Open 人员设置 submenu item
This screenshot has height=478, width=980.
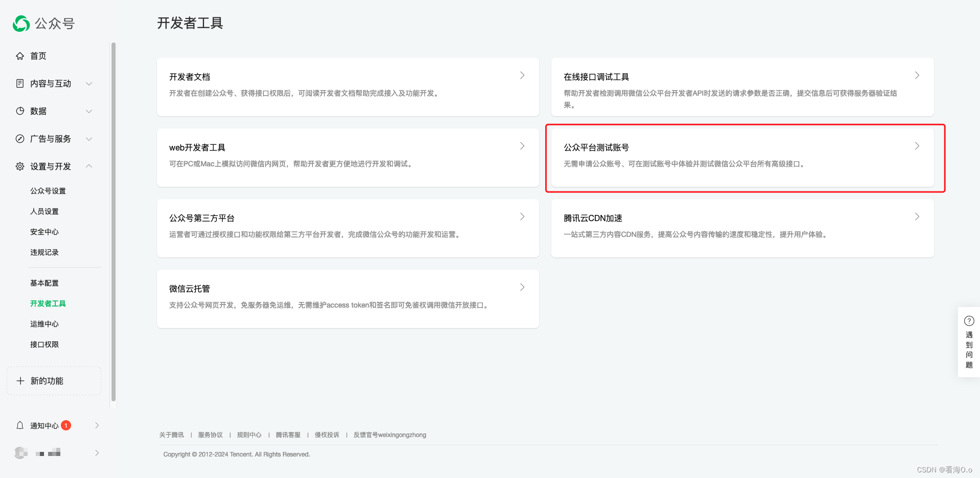pos(44,211)
